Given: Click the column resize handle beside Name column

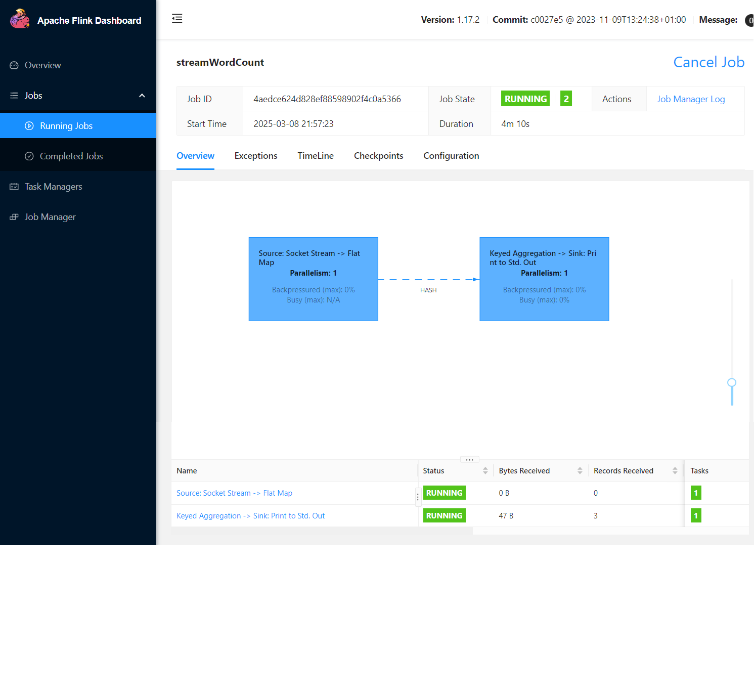Looking at the screenshot, I should tap(418, 497).
